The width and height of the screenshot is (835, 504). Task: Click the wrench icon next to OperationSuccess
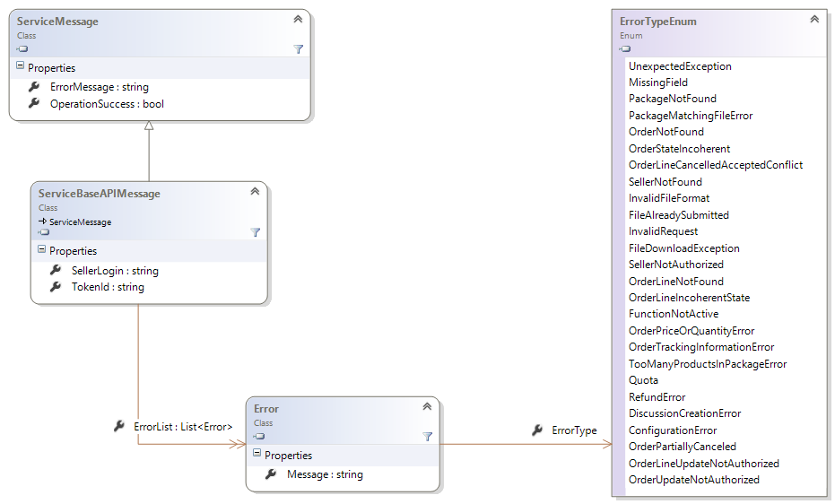(x=34, y=104)
